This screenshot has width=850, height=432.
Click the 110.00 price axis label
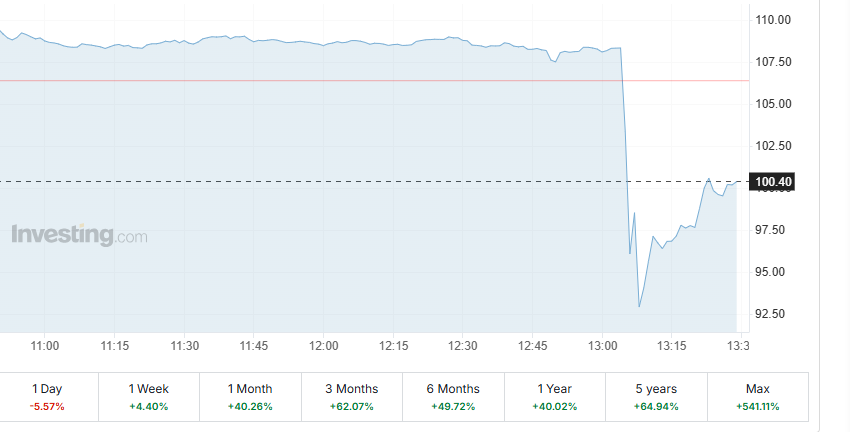(x=773, y=20)
